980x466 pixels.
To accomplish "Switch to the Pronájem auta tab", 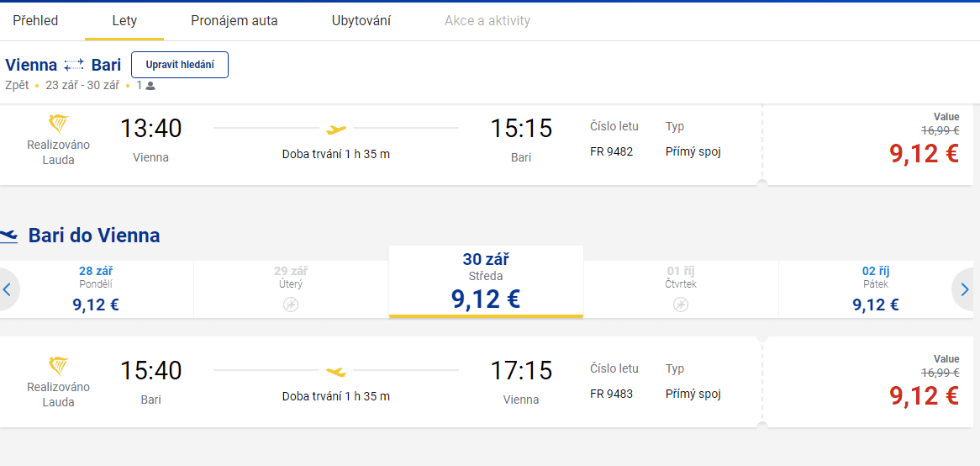I will point(234,21).
